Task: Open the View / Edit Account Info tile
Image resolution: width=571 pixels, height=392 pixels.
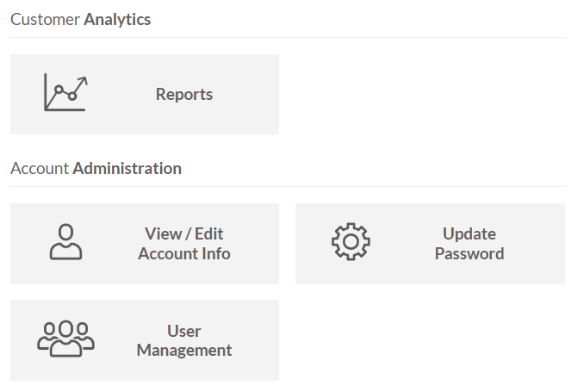Action: click(x=144, y=243)
